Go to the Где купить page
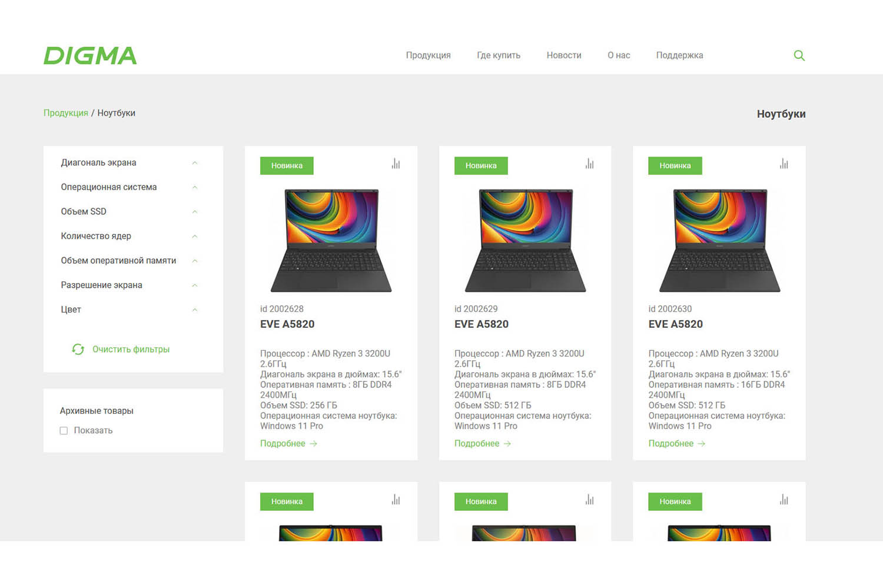 pyautogui.click(x=498, y=55)
